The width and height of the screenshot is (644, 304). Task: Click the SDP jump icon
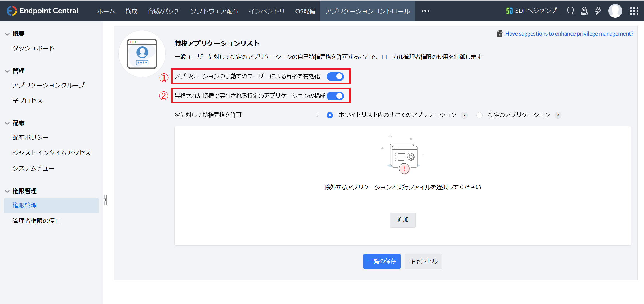pyautogui.click(x=509, y=11)
